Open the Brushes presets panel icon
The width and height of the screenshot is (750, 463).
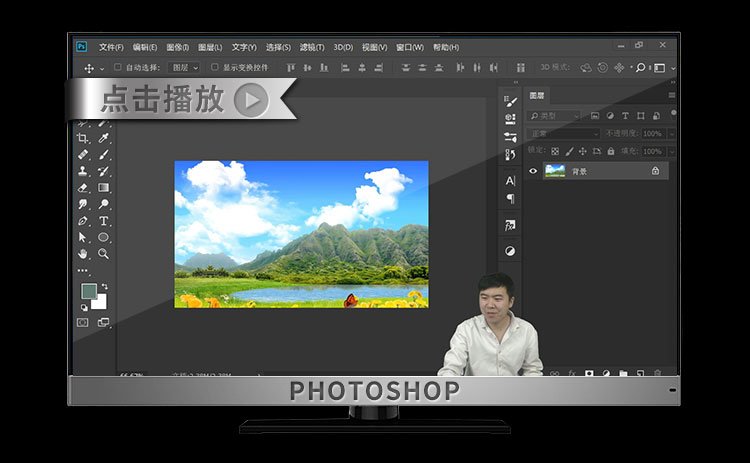[x=510, y=119]
